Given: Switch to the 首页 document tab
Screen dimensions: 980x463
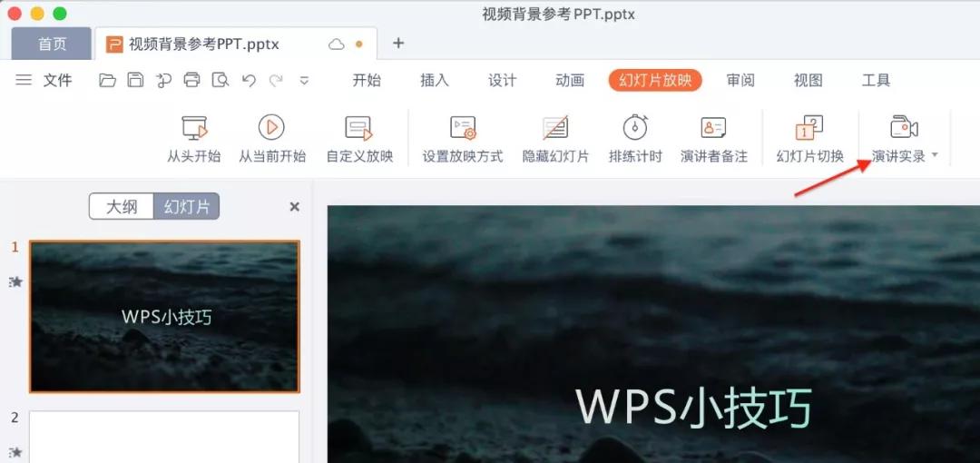Looking at the screenshot, I should 52,44.
